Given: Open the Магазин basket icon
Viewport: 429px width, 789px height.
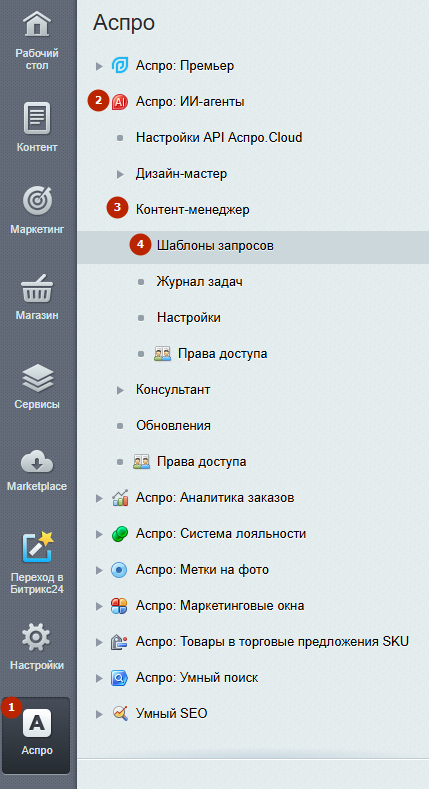Looking at the screenshot, I should pos(37,288).
